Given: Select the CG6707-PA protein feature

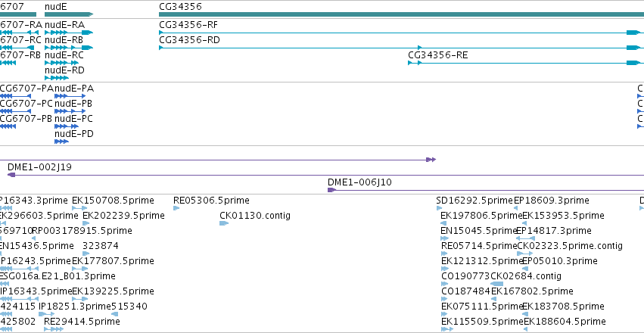Looking at the screenshot, I should 15,96.
